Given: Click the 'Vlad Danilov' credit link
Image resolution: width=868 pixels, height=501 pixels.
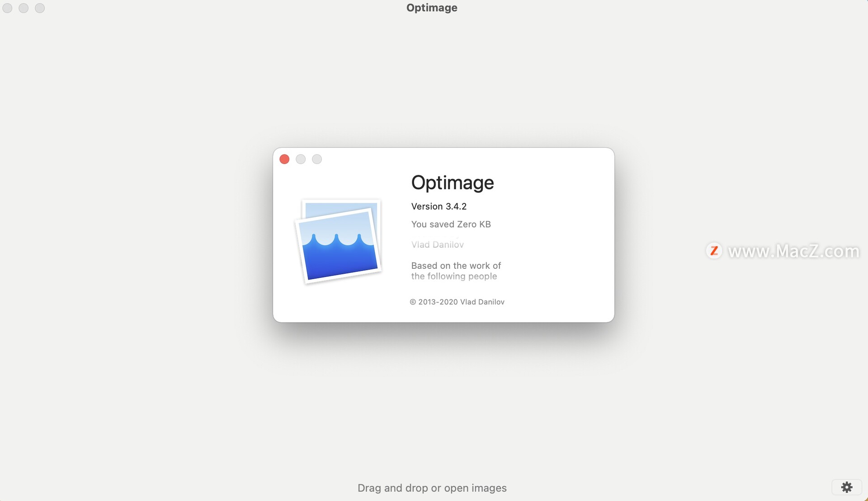Looking at the screenshot, I should [x=438, y=244].
